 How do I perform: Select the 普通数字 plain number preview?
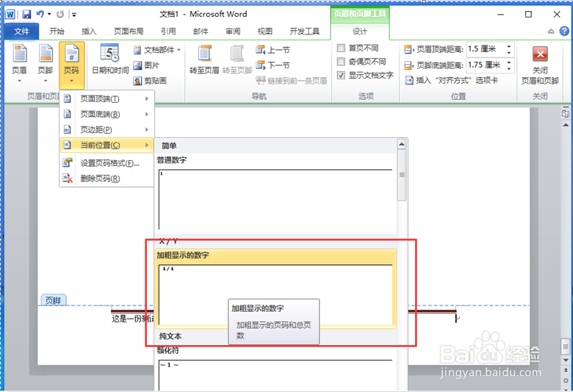275,200
